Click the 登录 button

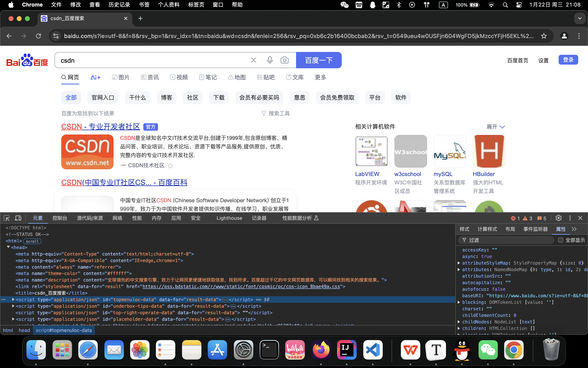pyautogui.click(x=568, y=60)
